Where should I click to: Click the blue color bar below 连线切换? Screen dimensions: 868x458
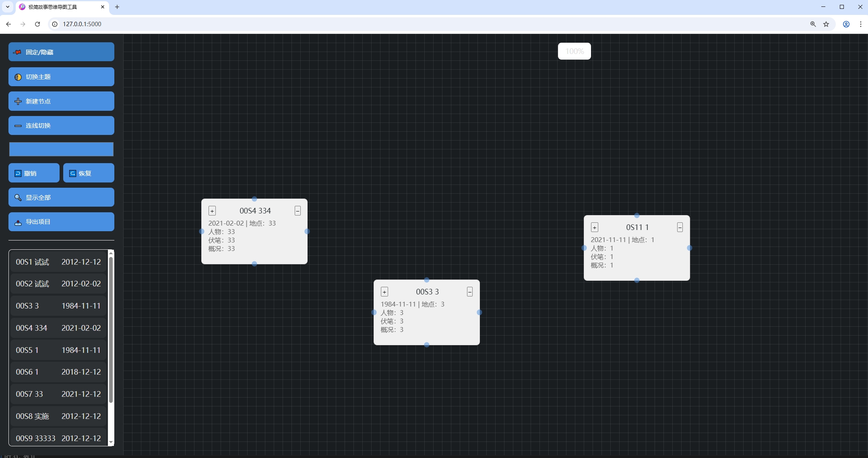[x=61, y=149]
